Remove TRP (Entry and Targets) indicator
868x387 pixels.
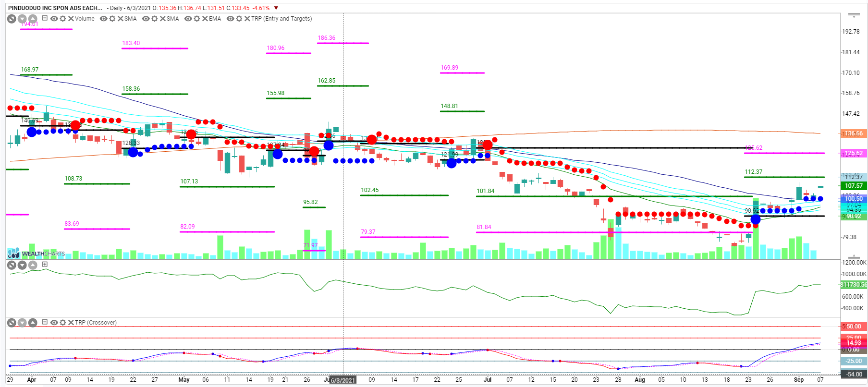pos(247,19)
